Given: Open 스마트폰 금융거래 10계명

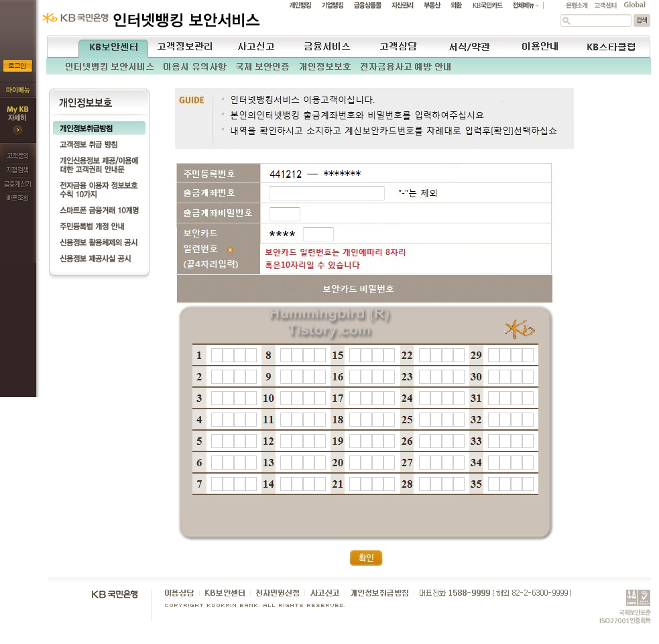Looking at the screenshot, I should coord(99,211).
